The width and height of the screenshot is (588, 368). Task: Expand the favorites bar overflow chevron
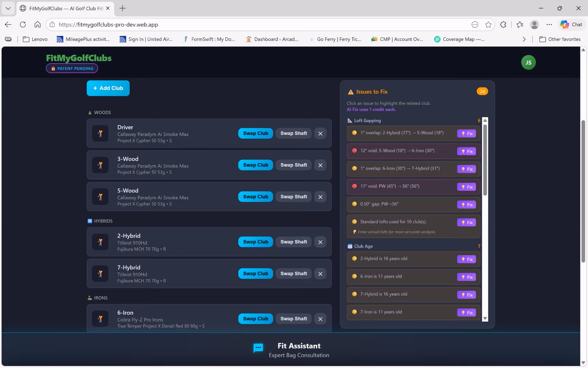tap(524, 39)
